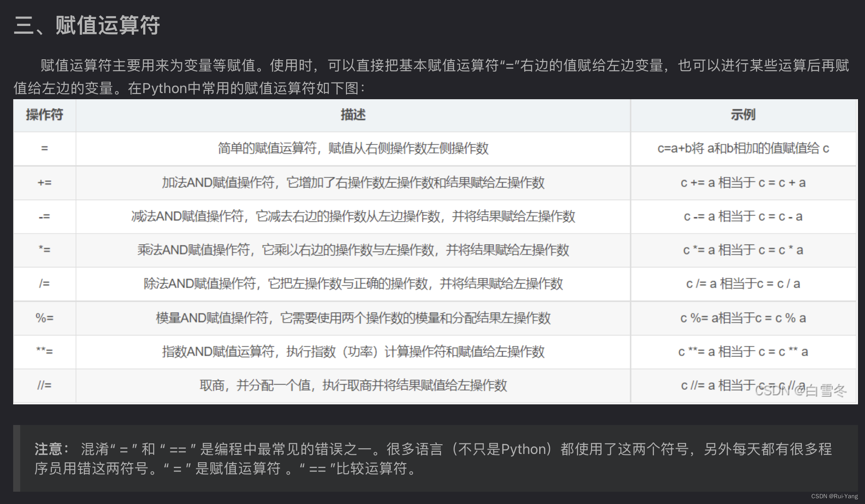Click note line starting 序员用错这两符号
The width and height of the screenshot is (865, 504).
(x=227, y=468)
